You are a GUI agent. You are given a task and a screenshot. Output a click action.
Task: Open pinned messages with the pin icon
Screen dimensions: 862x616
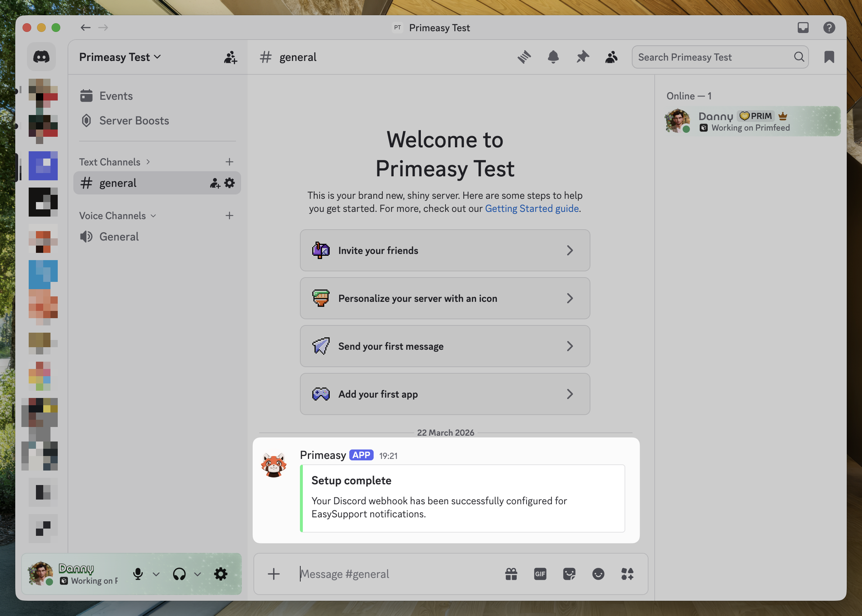tap(582, 57)
